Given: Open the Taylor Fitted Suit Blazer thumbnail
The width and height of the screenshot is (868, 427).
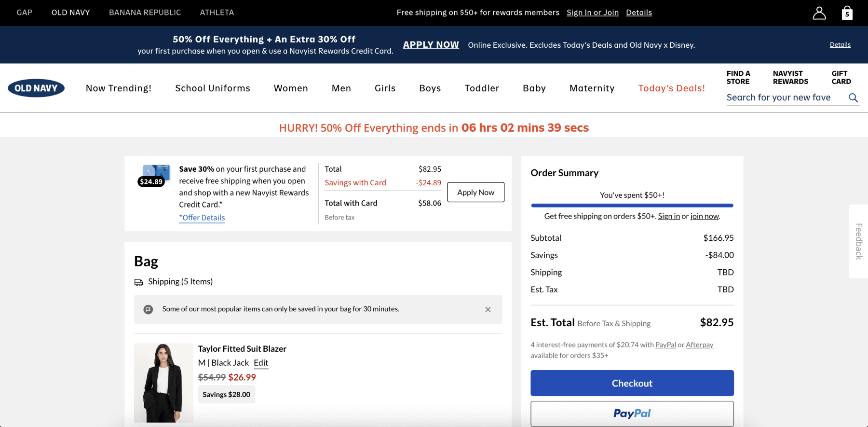Looking at the screenshot, I should [x=163, y=383].
